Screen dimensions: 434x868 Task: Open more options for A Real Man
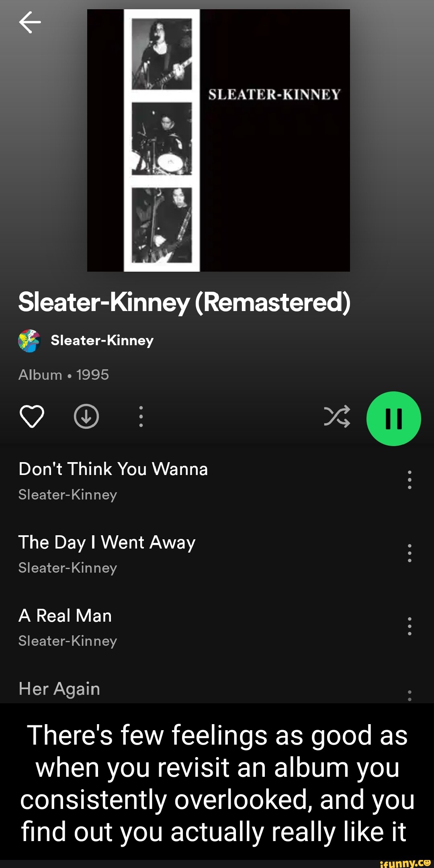click(409, 626)
